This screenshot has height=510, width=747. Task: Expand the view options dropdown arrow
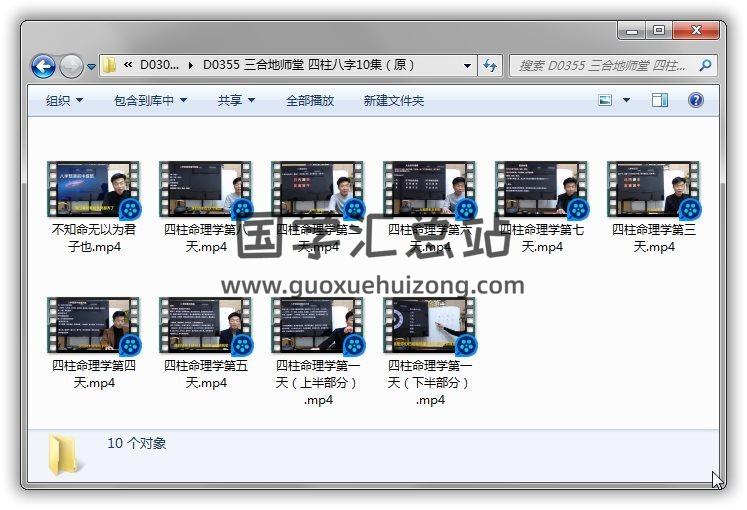pos(626,100)
